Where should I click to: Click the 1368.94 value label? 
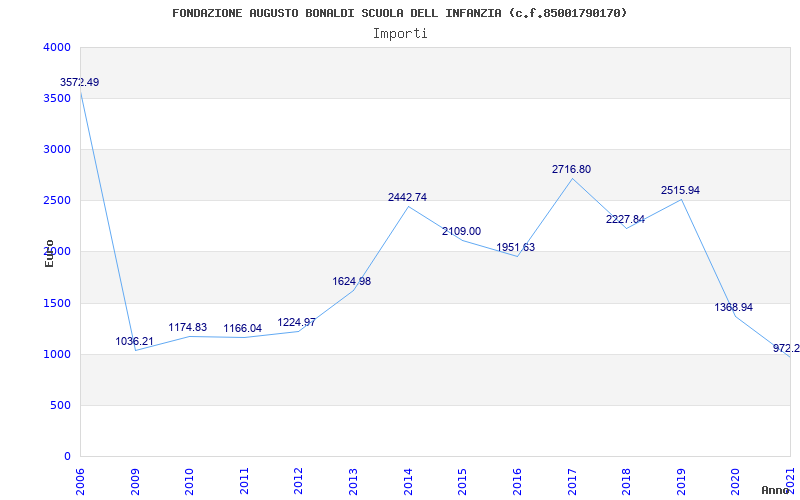click(x=734, y=308)
